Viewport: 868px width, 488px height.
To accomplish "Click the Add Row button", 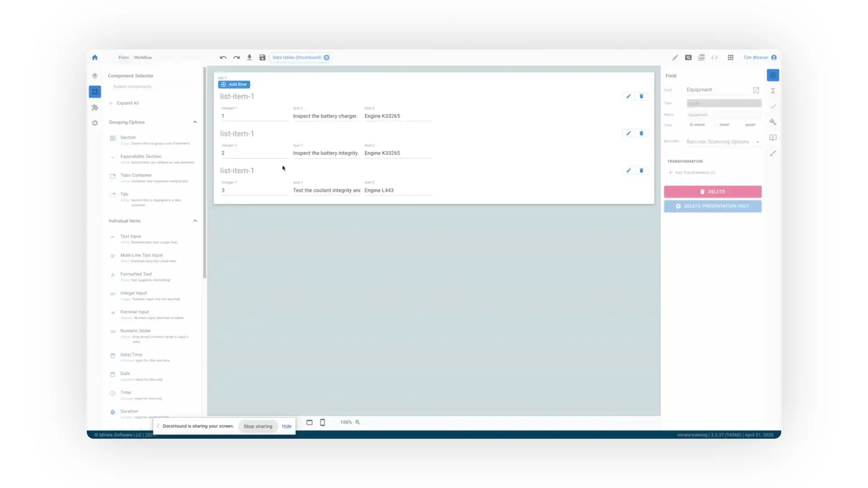I will tap(234, 84).
